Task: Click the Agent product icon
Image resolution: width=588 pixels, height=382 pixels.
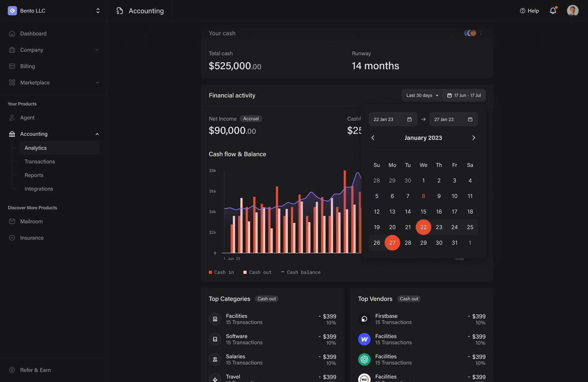Action: pyautogui.click(x=12, y=117)
